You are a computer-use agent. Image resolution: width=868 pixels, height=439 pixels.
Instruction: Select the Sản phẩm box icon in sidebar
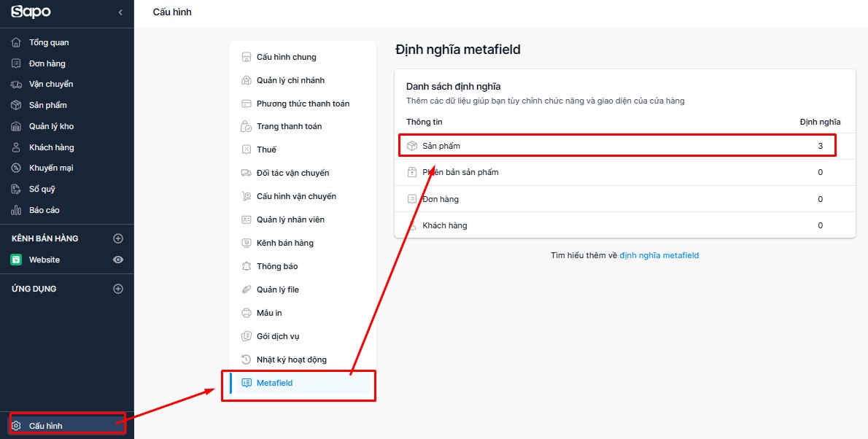pos(17,105)
